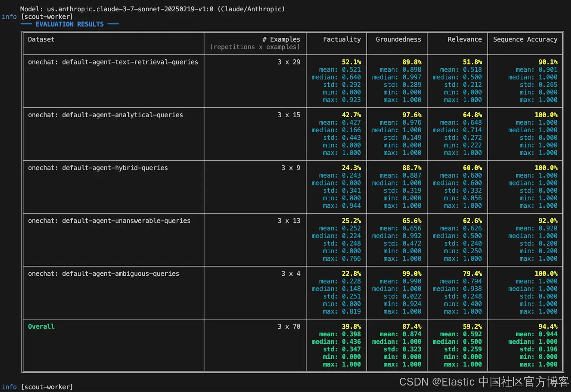Select the '25.2%' Factuality score
Screen dimensions: 571x392
[x=351, y=221]
